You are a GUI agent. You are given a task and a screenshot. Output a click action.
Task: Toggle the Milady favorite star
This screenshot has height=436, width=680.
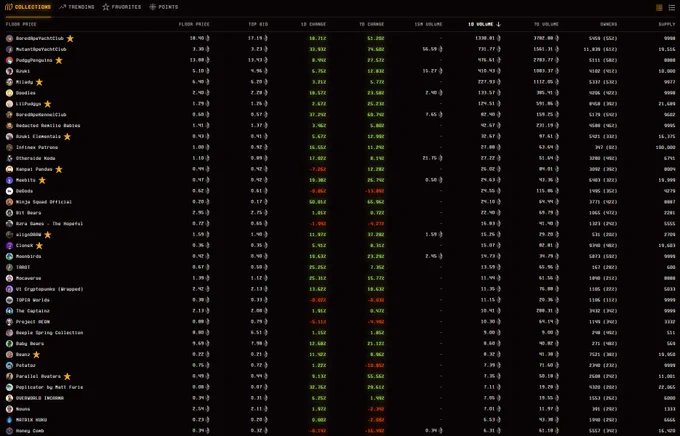(39, 82)
